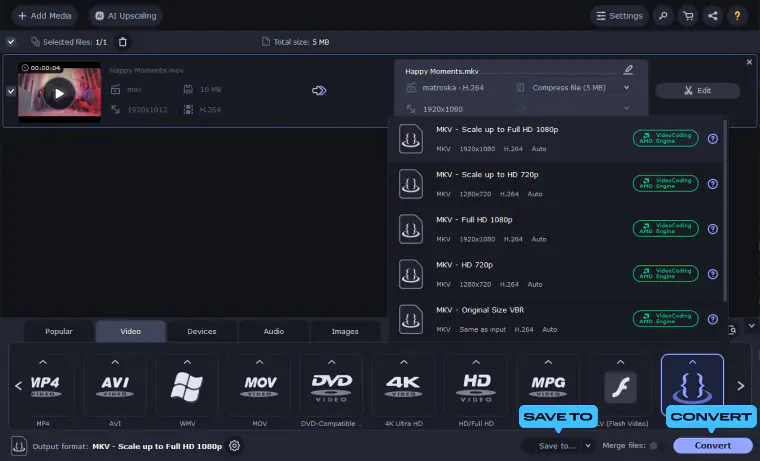Toggle the select all files checkbox
Screen dimensions: 760x461
(x=11, y=42)
